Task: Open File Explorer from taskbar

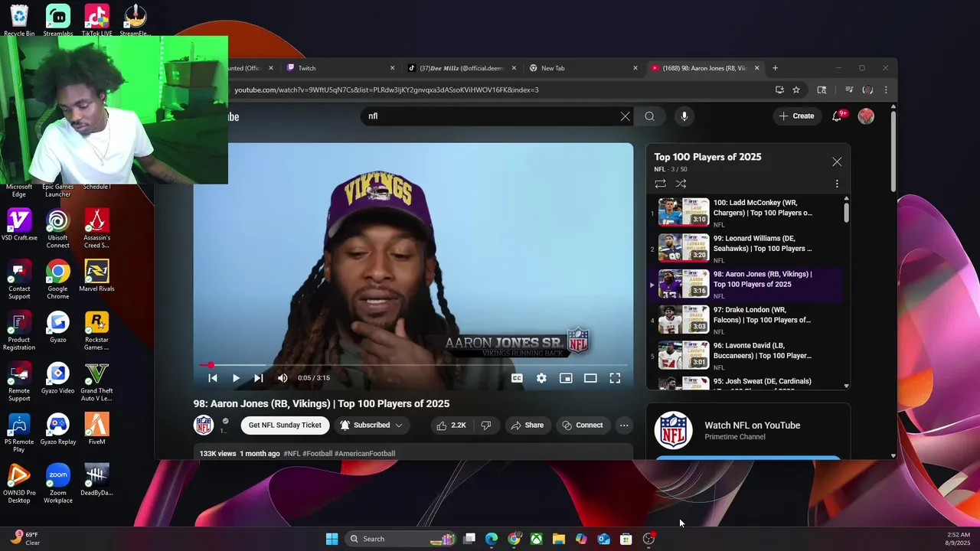Action: click(x=559, y=539)
